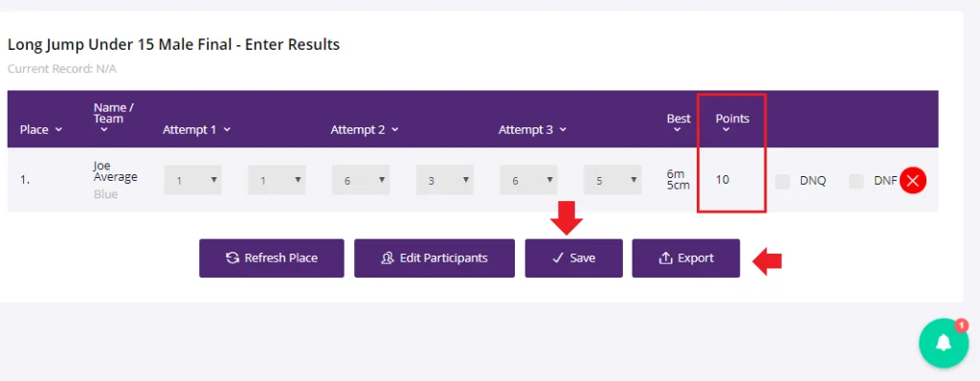The width and height of the screenshot is (980, 381).
Task: Click the upload icon on Export
Action: pyautogui.click(x=665, y=258)
